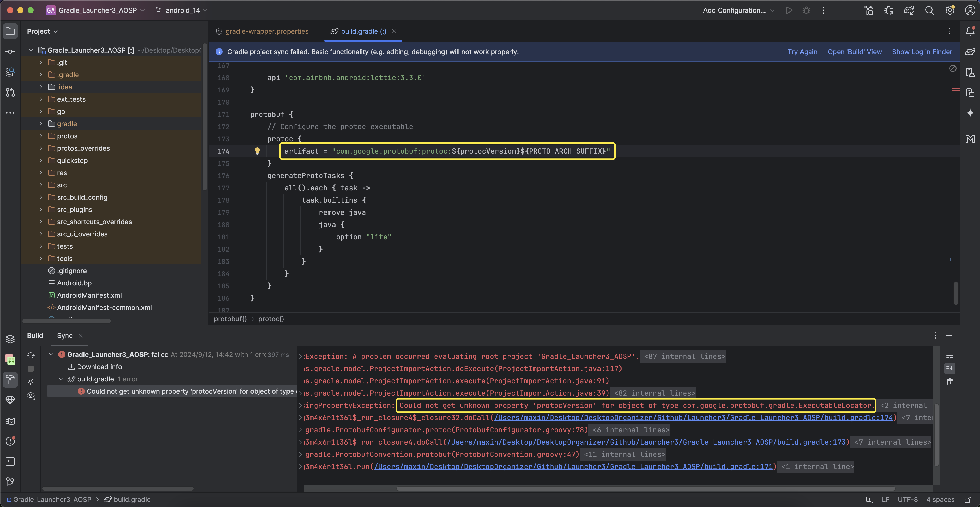Close the Sync tab
Viewport: 980px width, 507px height.
81,335
